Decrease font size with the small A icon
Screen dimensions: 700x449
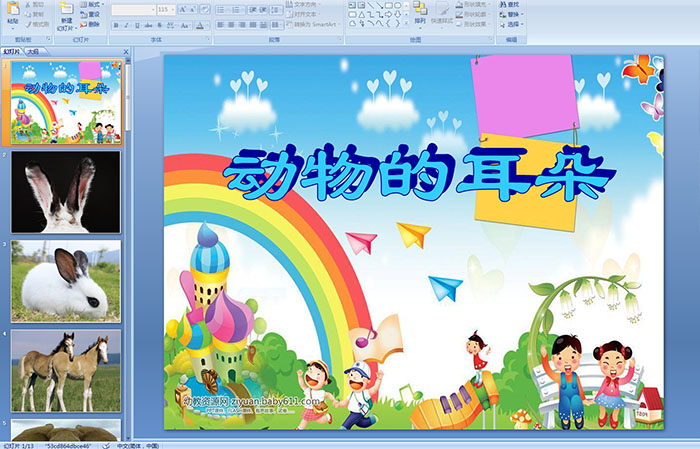click(x=193, y=9)
